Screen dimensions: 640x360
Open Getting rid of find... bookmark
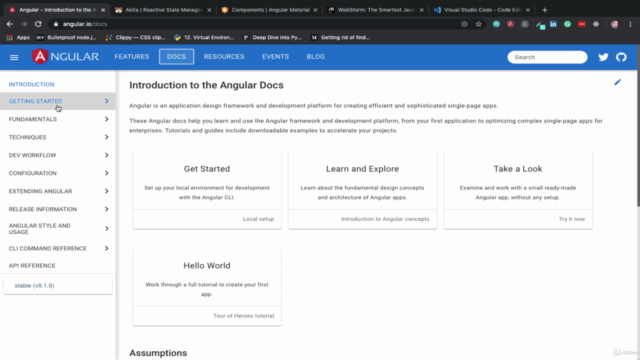[x=341, y=37]
